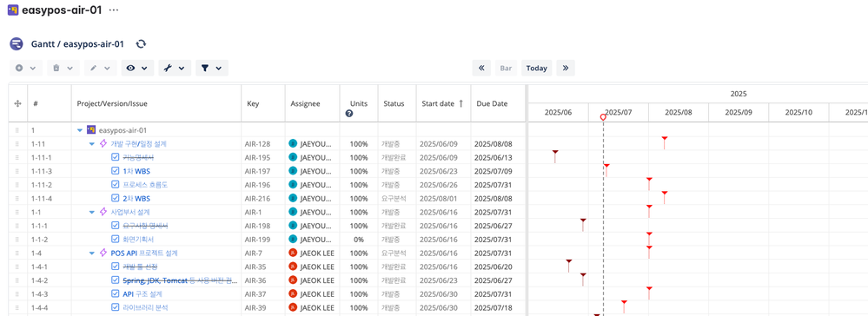
Task: Open the add (plus) dropdown
Action: 26,68
